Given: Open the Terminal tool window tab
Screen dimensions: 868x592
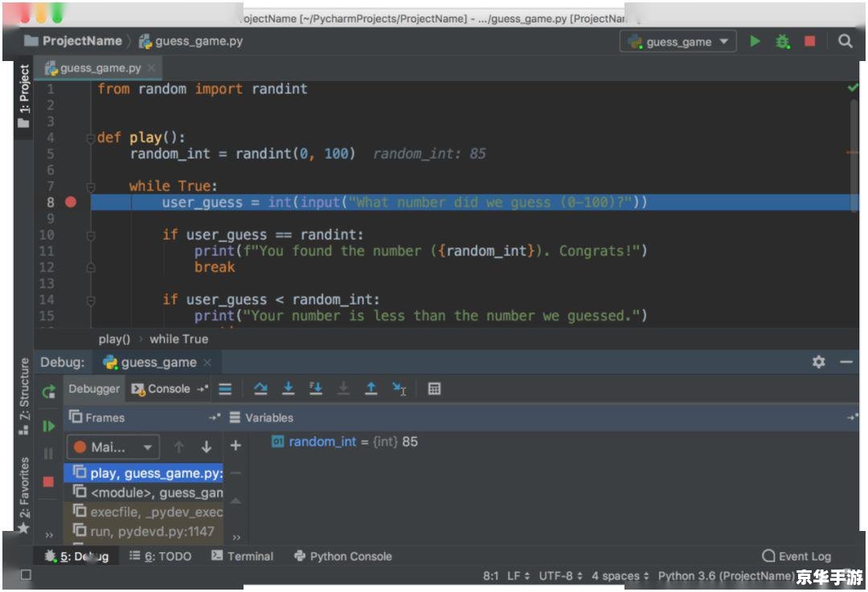Looking at the screenshot, I should click(242, 557).
